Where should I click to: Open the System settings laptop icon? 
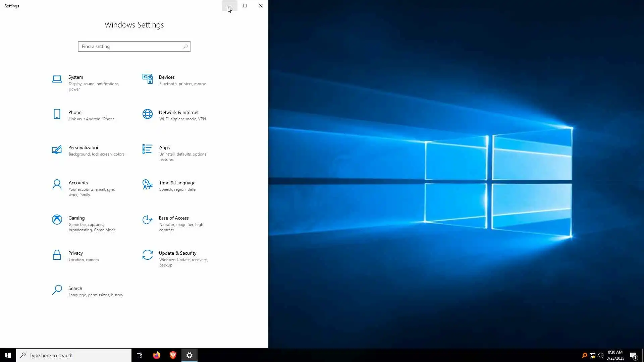(57, 79)
